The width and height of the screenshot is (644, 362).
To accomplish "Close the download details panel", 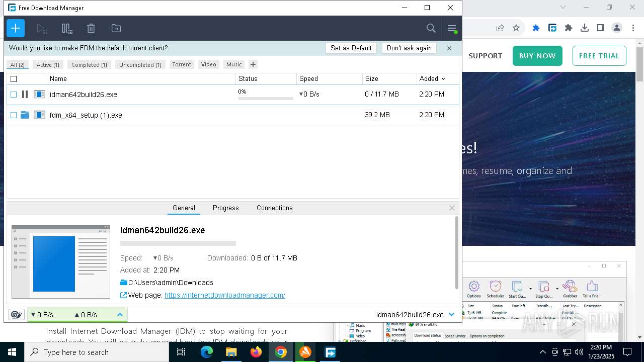I will click(452, 208).
